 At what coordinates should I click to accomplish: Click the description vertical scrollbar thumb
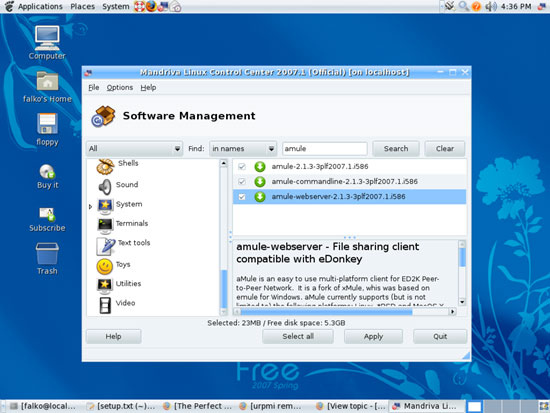(x=462, y=257)
